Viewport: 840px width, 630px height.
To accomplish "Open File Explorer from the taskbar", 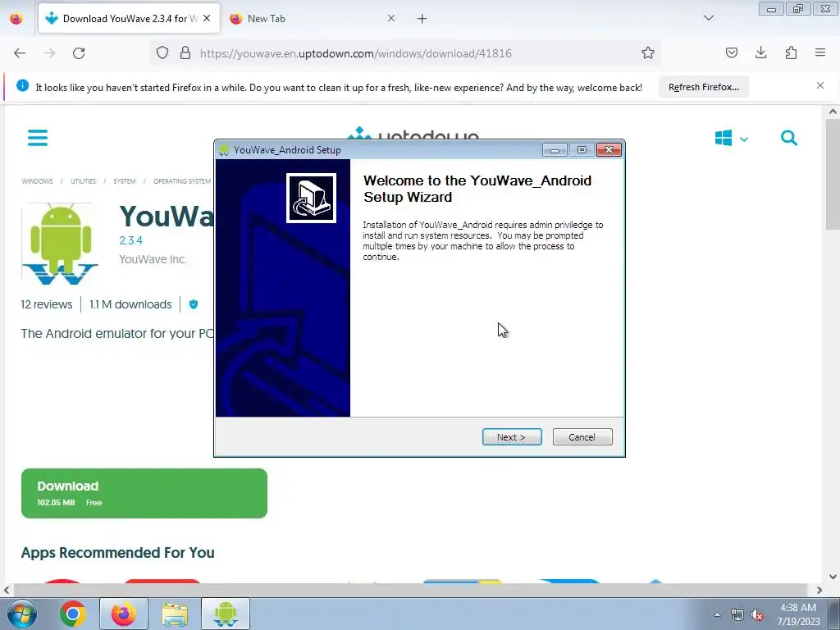I will point(175,614).
